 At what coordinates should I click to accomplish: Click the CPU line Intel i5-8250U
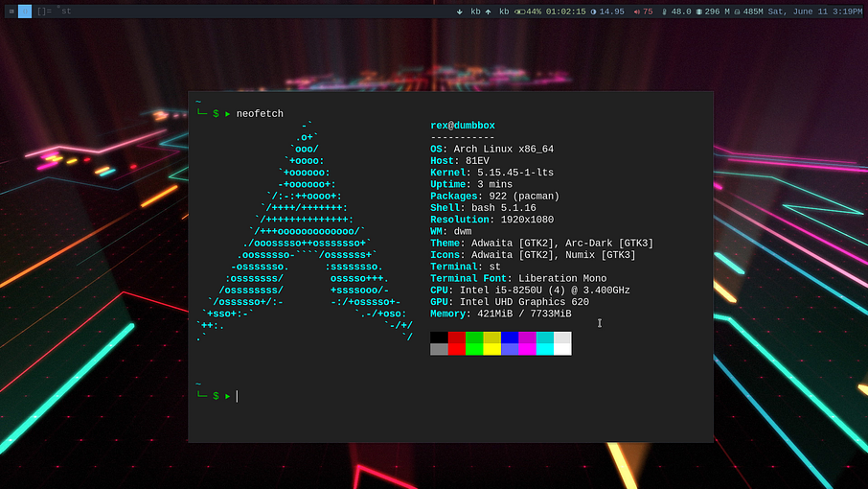pyautogui.click(x=531, y=291)
